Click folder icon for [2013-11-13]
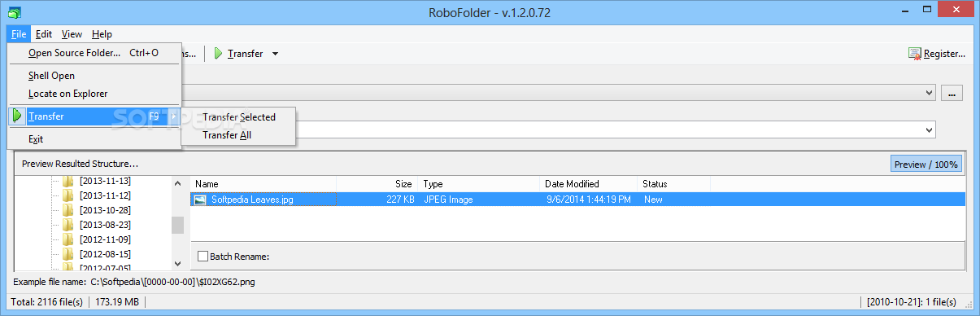This screenshot has width=980, height=316. 68,181
